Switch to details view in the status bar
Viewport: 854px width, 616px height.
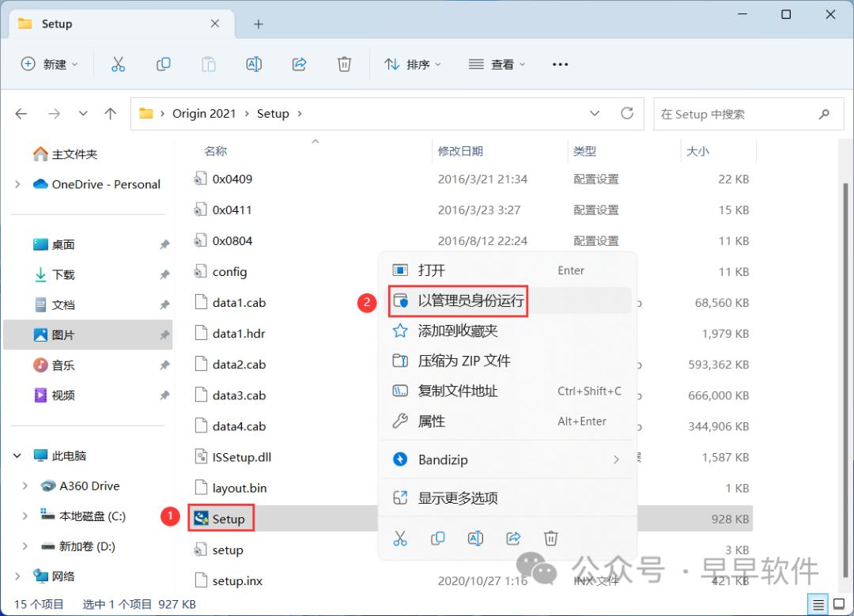tap(818, 603)
